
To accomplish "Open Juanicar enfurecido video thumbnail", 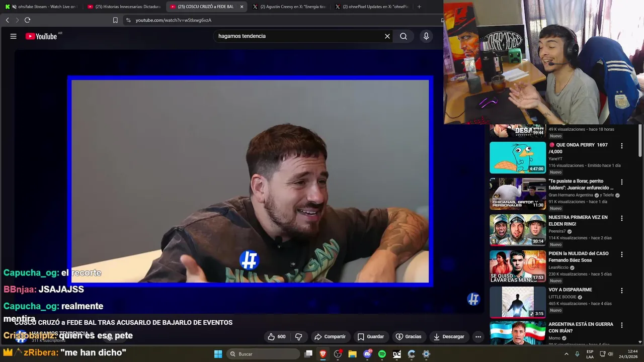I will tap(518, 194).
